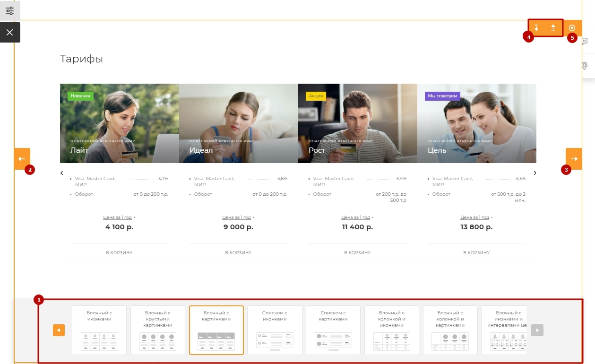Screen dimensions: 595x364
Task: Open the chat bubble sidebar icon
Action: 585,41
